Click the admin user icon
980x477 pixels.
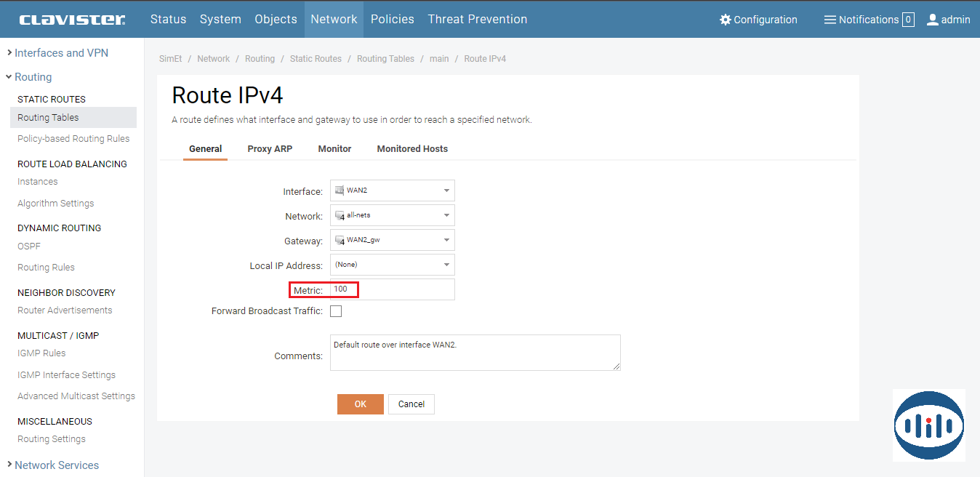coord(933,20)
